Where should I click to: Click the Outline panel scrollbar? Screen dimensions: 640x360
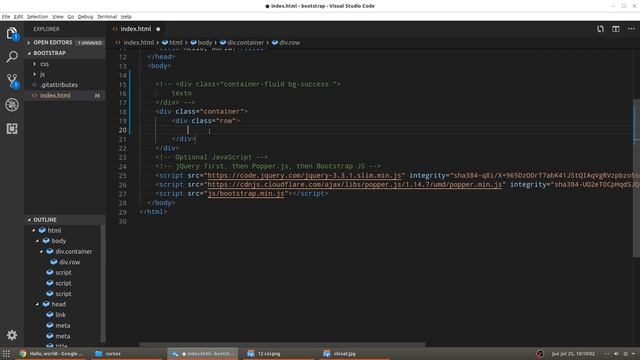103,282
